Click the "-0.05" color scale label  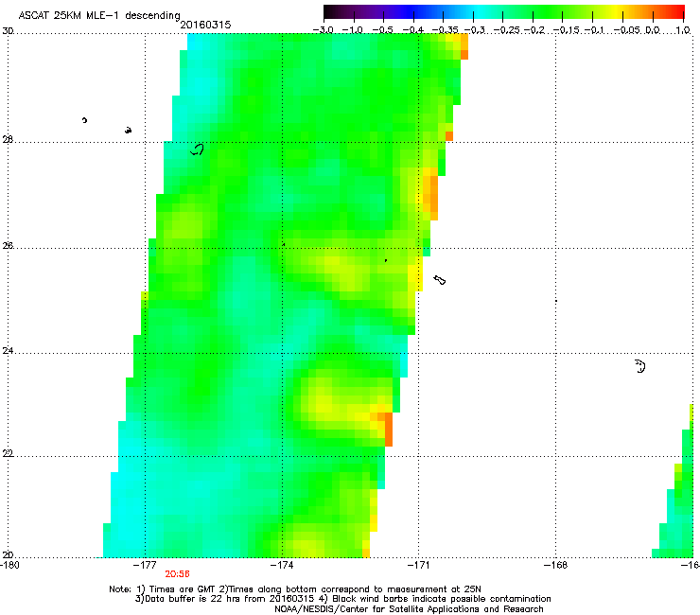coord(626,30)
